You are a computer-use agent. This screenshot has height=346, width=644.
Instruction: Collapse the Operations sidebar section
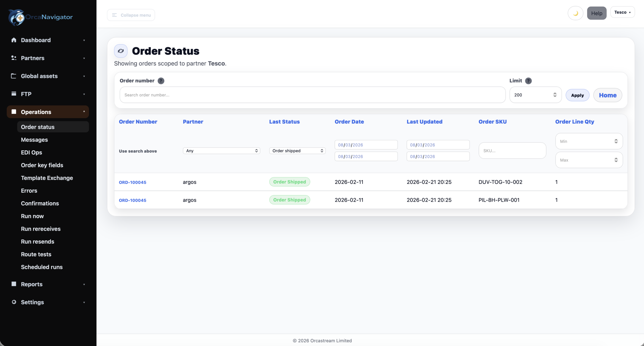[x=85, y=112]
